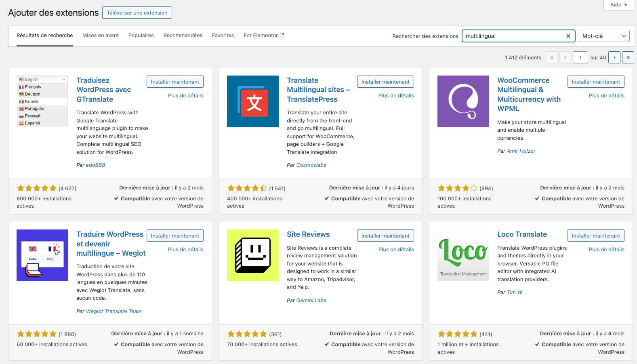637x364 pixels.
Task: Open the For Elementor tab
Action: coord(264,36)
